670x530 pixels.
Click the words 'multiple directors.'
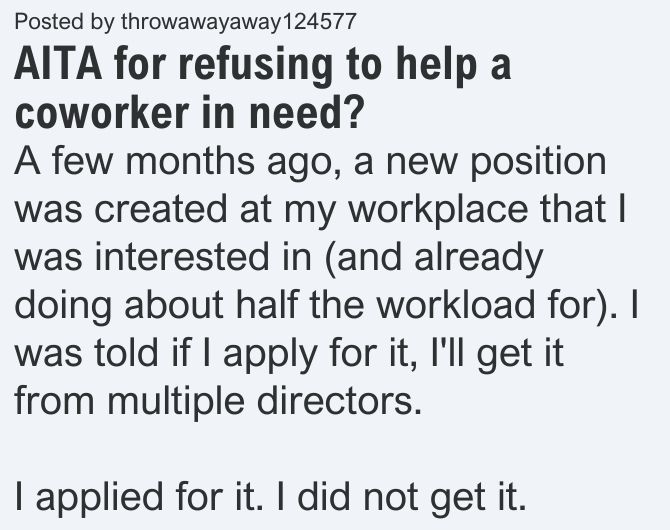click(264, 402)
